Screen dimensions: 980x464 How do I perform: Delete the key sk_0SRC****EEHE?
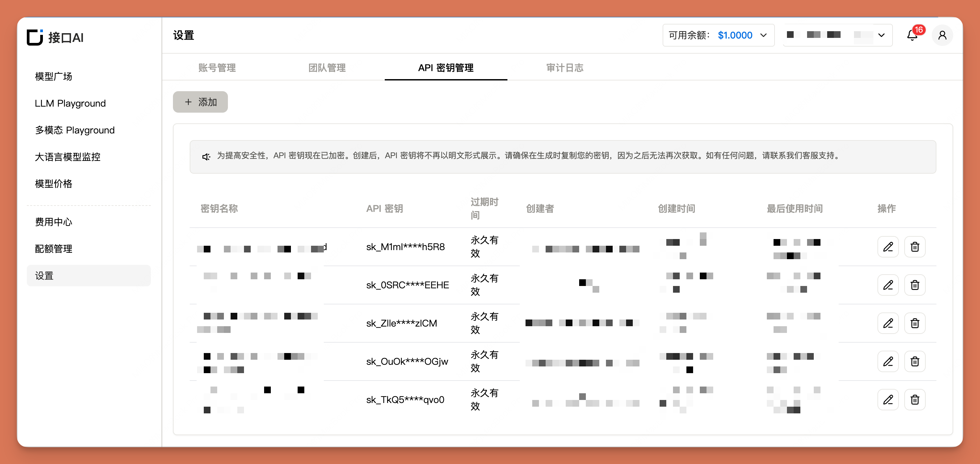point(915,285)
